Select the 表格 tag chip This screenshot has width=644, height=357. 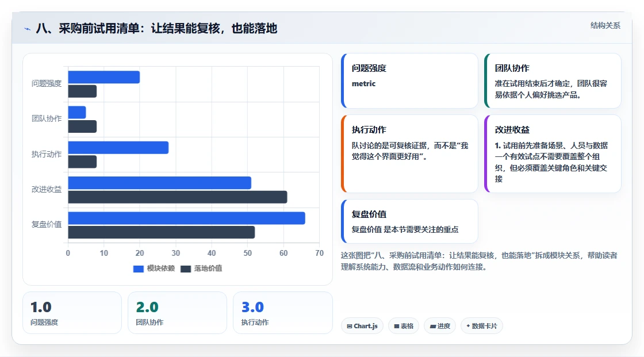404,326
